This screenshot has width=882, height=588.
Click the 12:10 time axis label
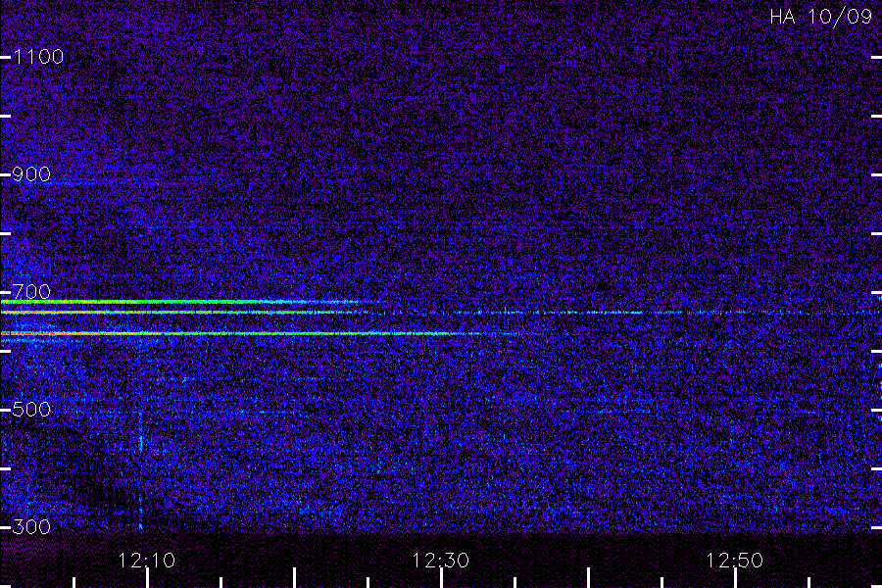click(147, 561)
